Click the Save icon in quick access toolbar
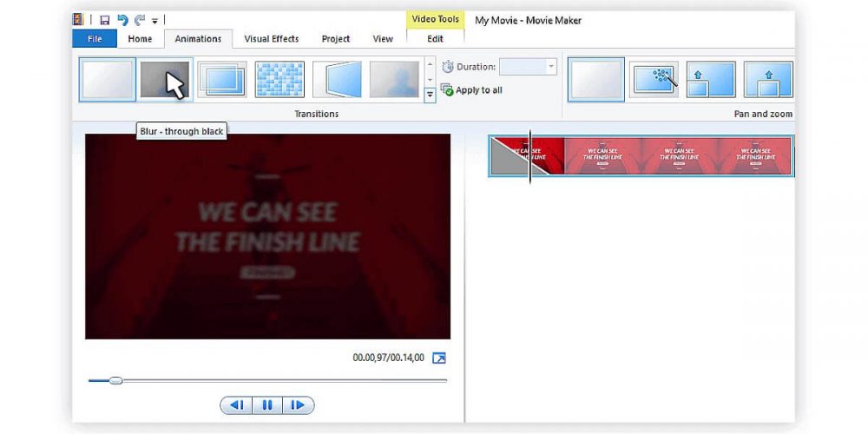This screenshot has width=868, height=434. (104, 20)
